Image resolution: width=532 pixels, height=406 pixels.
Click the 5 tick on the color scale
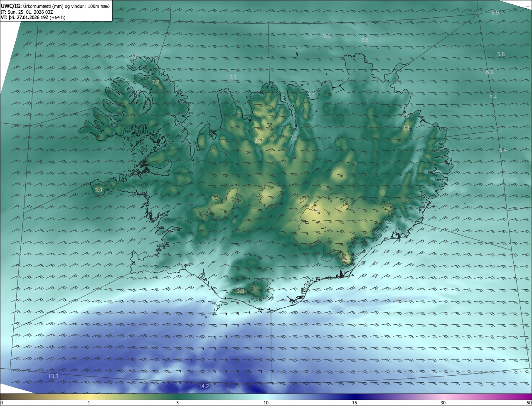pyautogui.click(x=177, y=403)
